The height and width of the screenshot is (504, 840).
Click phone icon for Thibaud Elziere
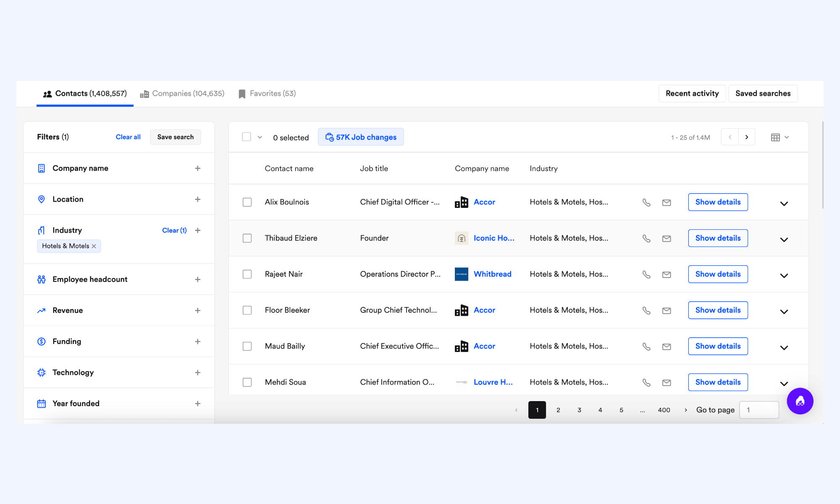[x=646, y=239]
